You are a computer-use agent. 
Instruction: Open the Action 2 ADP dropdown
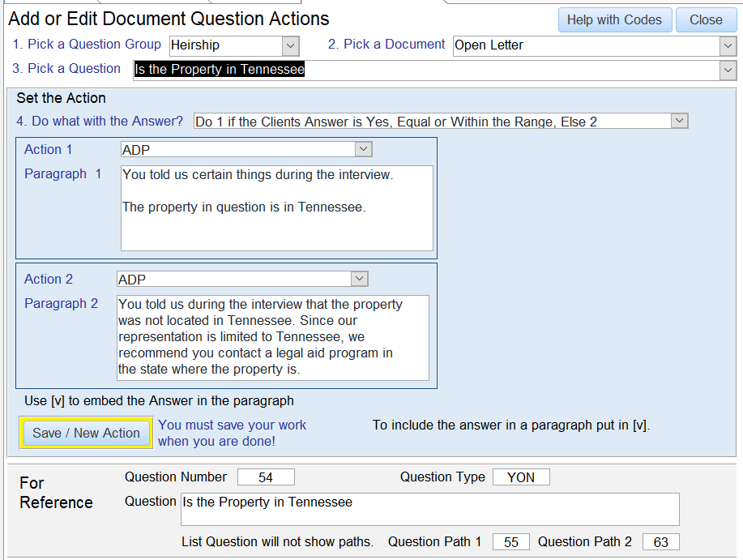pos(359,279)
